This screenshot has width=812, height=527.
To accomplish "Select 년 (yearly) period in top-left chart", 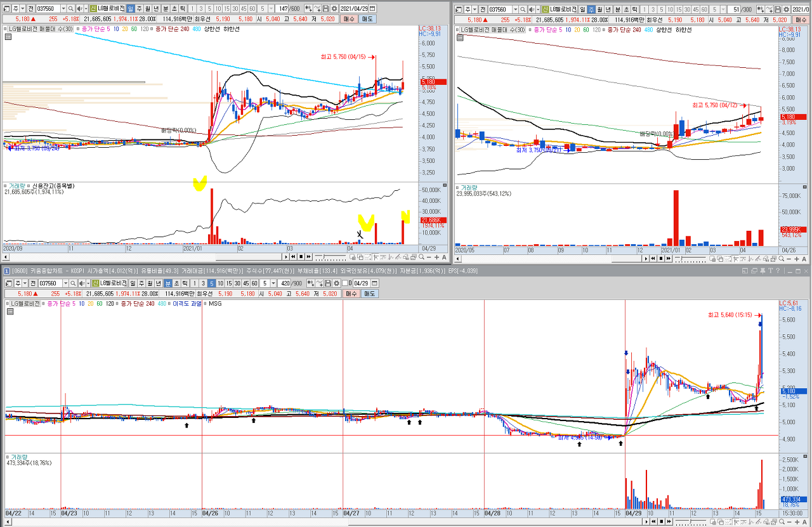I will [x=156, y=8].
